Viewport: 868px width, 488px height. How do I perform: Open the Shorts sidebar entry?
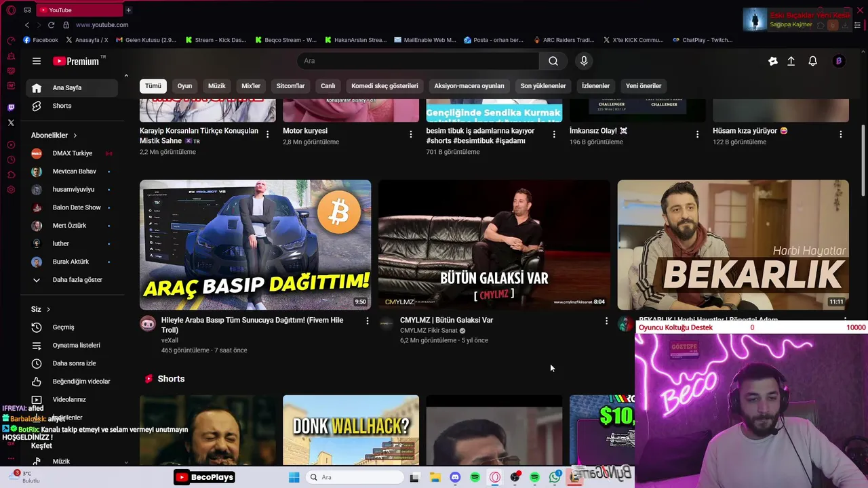click(x=72, y=106)
